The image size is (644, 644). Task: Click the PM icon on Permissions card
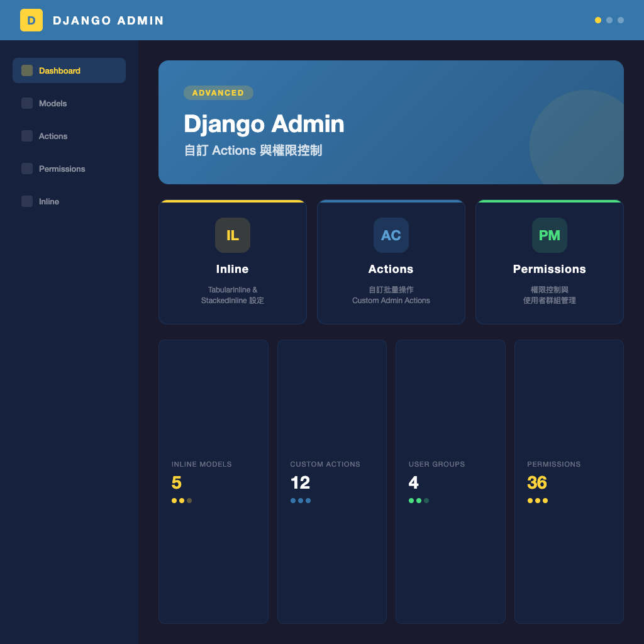point(550,235)
